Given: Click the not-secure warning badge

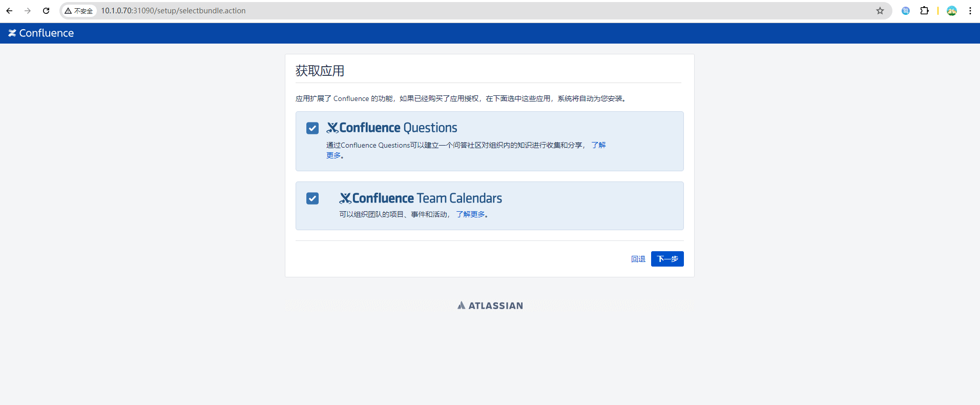Looking at the screenshot, I should 79,11.
